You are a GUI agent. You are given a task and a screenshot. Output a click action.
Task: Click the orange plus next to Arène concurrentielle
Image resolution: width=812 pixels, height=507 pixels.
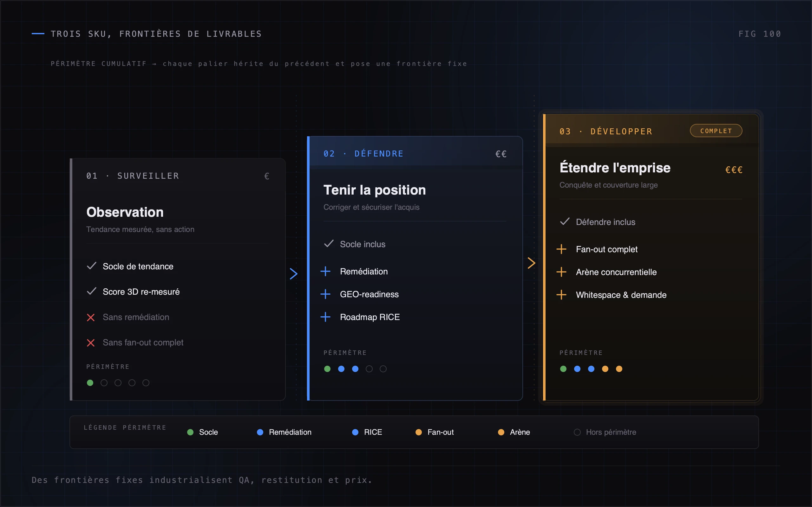561,272
